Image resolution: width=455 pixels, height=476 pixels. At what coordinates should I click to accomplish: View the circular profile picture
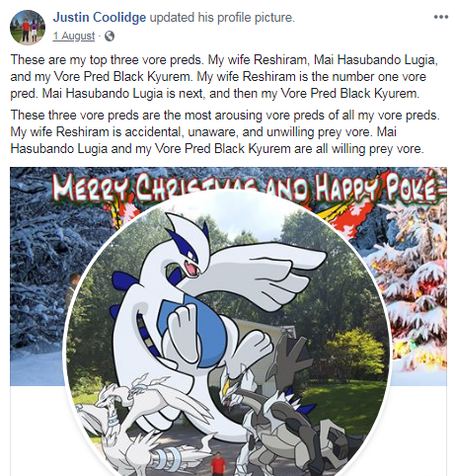227,334
